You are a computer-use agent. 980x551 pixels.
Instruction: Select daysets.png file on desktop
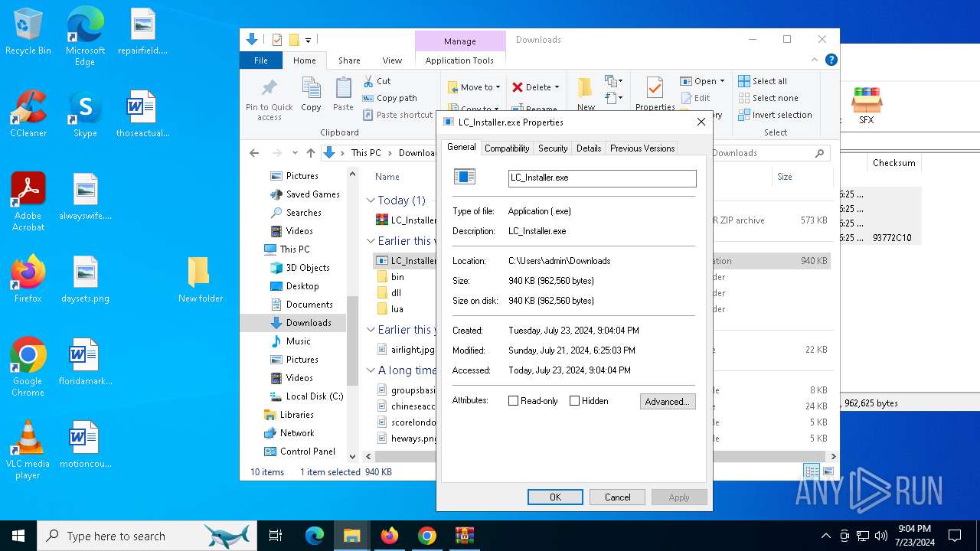[85, 279]
